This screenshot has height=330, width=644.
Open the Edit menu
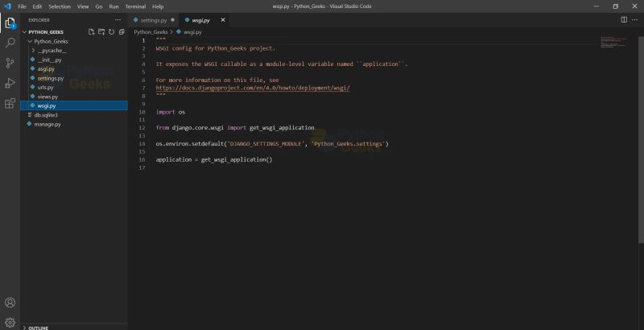point(37,6)
